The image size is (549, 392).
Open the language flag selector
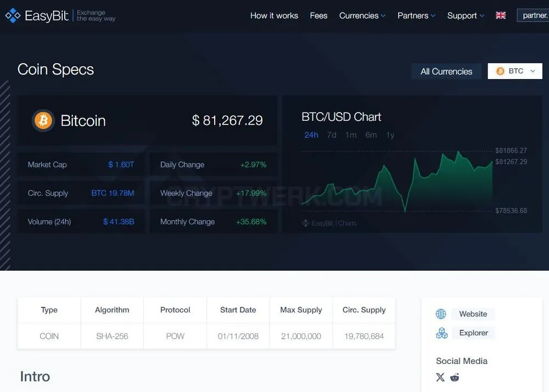(501, 15)
